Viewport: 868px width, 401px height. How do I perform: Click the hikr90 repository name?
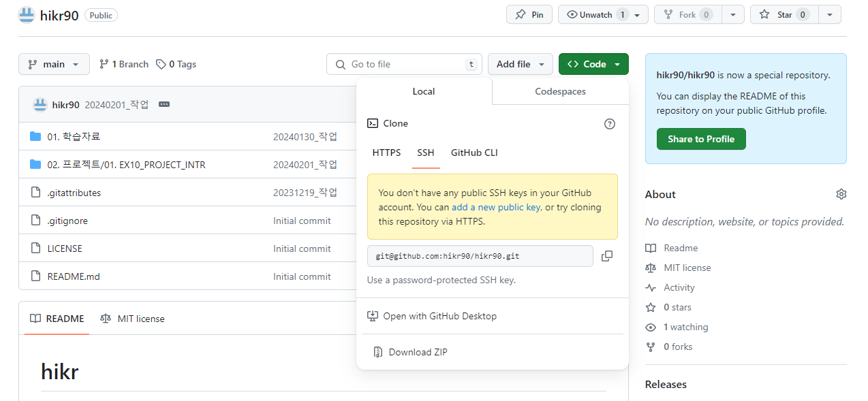tap(60, 15)
